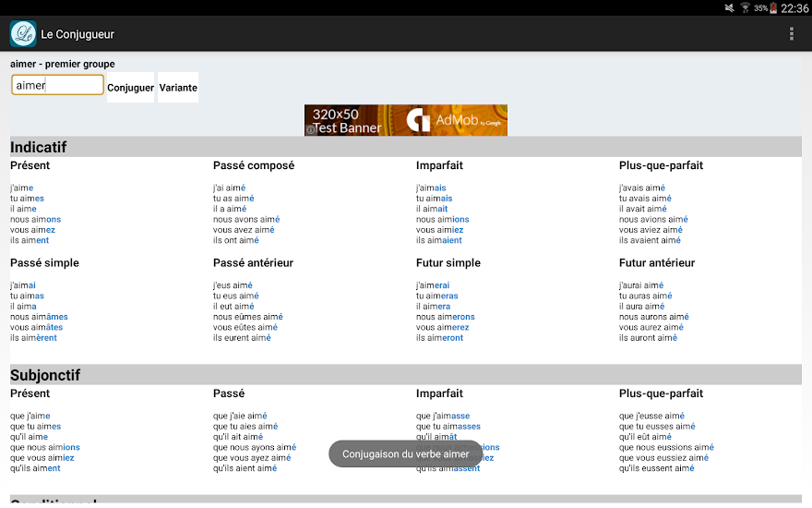Click the ad info icon on banner
Image resolution: width=812 pixels, height=508 pixels.
click(x=311, y=130)
